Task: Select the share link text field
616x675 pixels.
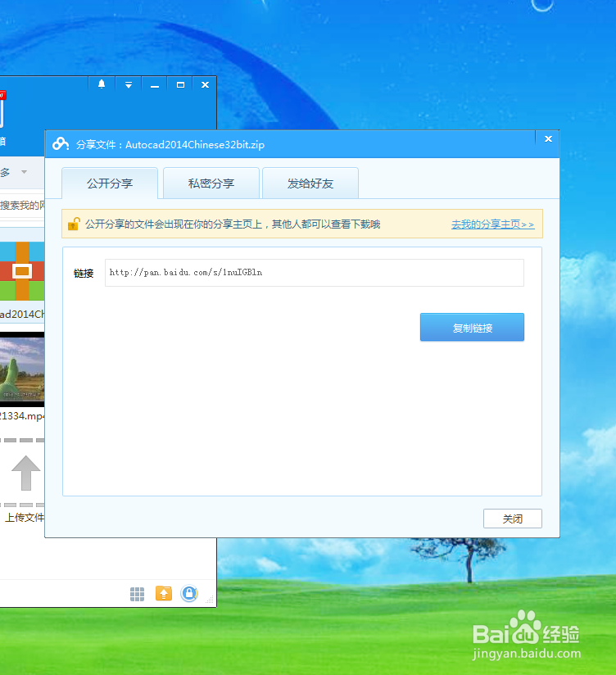Action: pyautogui.click(x=315, y=273)
